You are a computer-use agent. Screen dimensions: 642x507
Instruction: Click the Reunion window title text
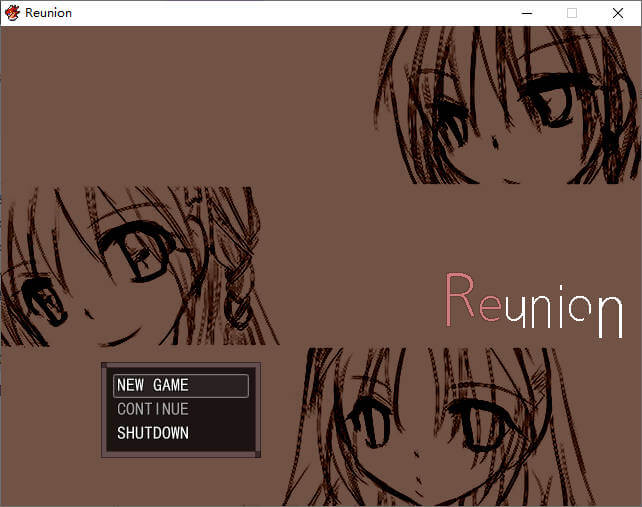point(48,13)
